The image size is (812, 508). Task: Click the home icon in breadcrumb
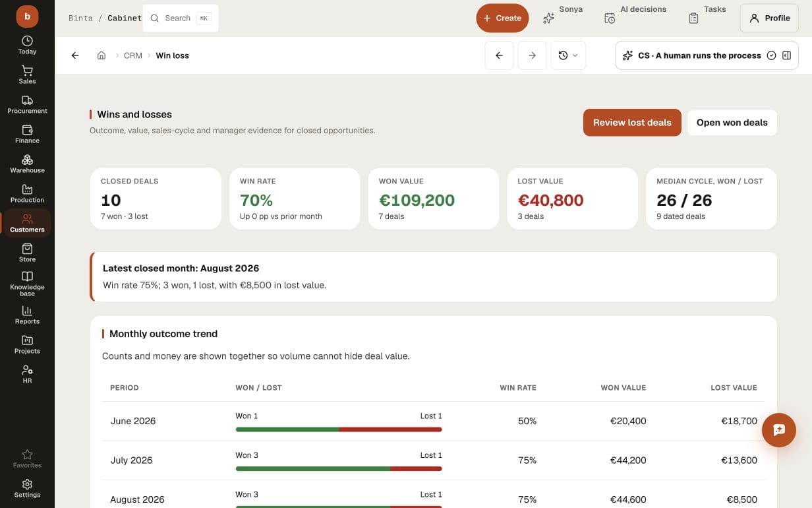pyautogui.click(x=101, y=55)
